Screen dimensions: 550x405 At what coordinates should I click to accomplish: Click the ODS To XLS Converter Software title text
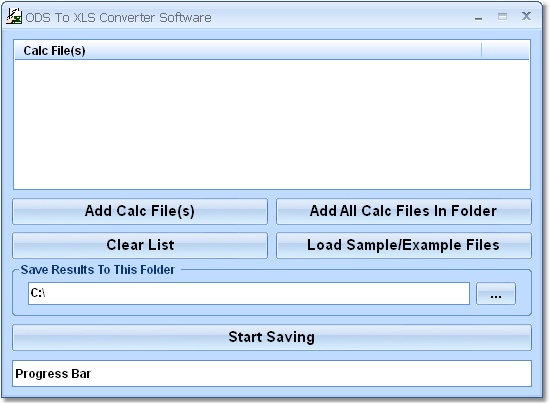[119, 18]
